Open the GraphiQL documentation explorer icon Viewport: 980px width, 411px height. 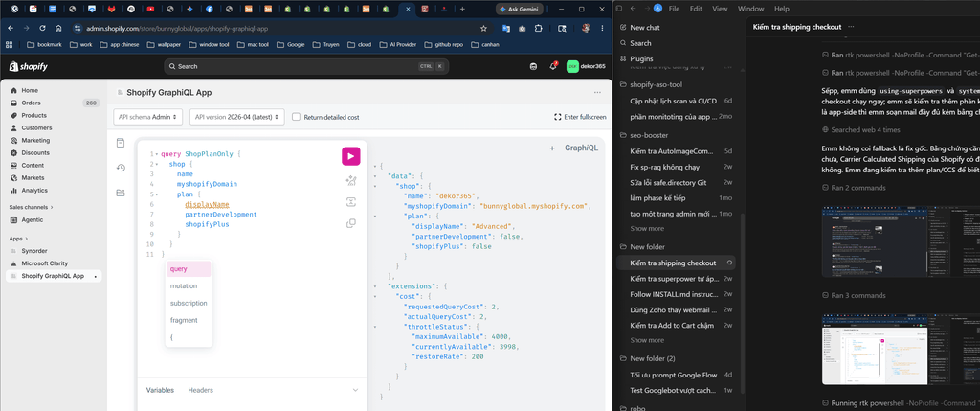pyautogui.click(x=121, y=144)
